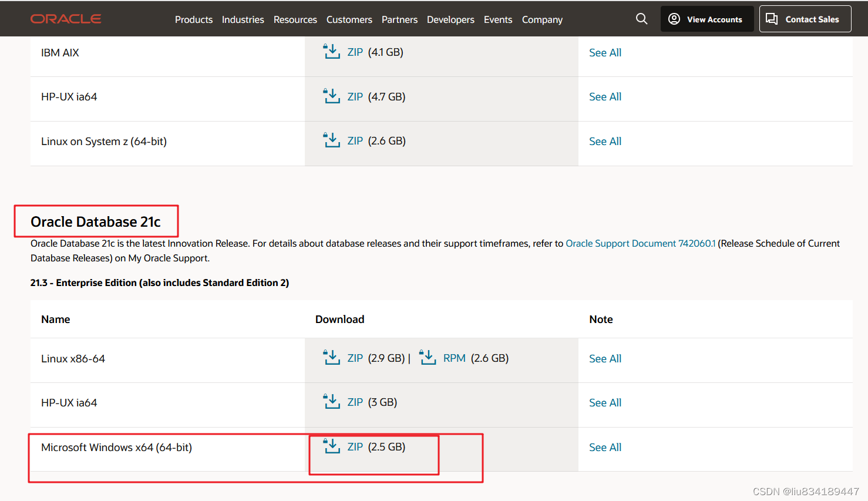
Task: Open the search magnifier icon
Action: click(x=641, y=19)
